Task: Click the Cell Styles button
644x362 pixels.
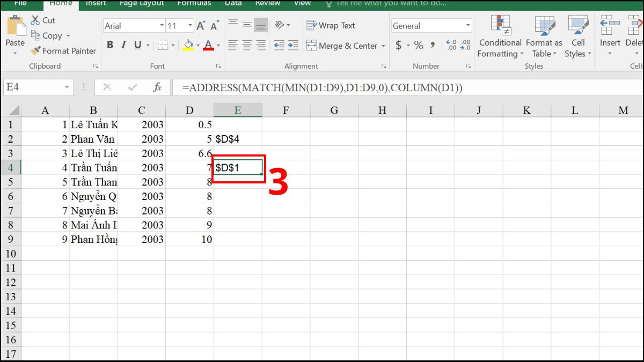Action: (577, 38)
